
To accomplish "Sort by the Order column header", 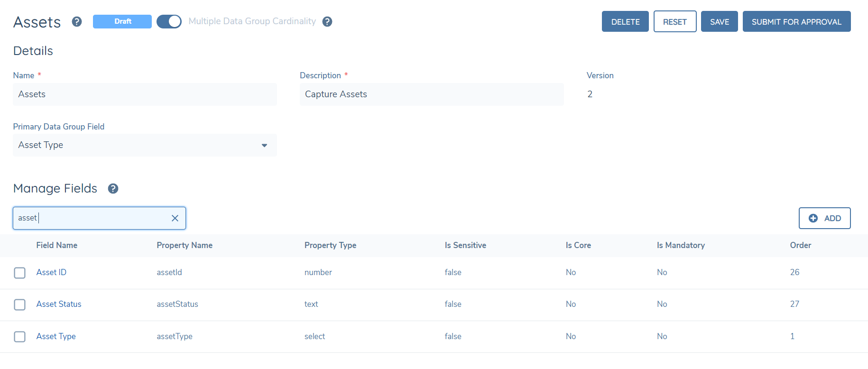I will click(800, 245).
